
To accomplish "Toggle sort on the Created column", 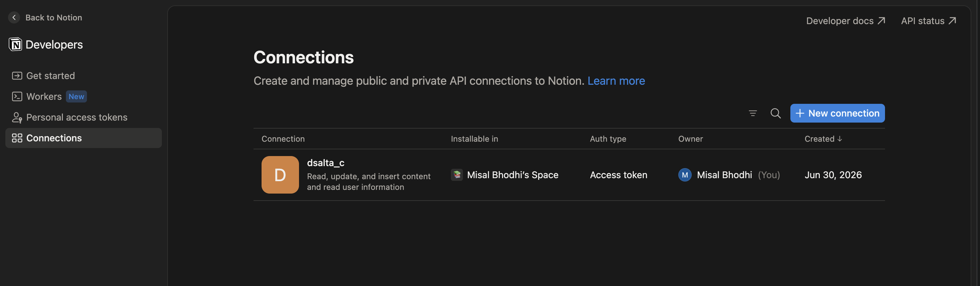I will tap(823, 139).
